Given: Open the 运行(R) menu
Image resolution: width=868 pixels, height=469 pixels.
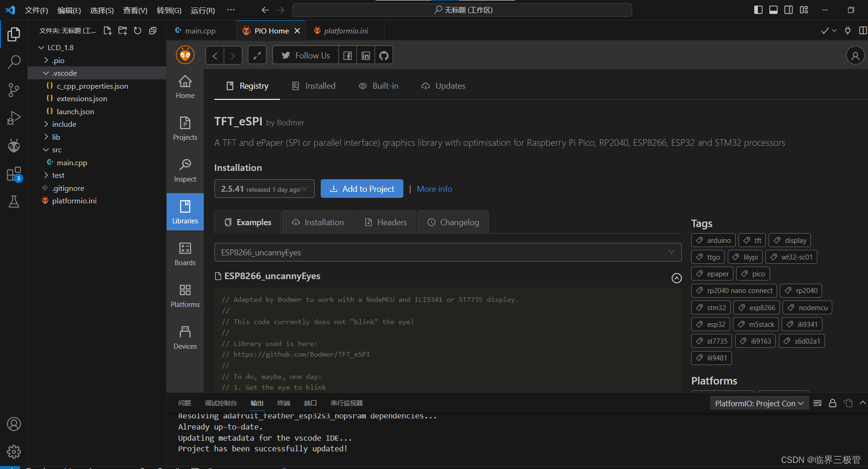Looking at the screenshot, I should click(203, 10).
